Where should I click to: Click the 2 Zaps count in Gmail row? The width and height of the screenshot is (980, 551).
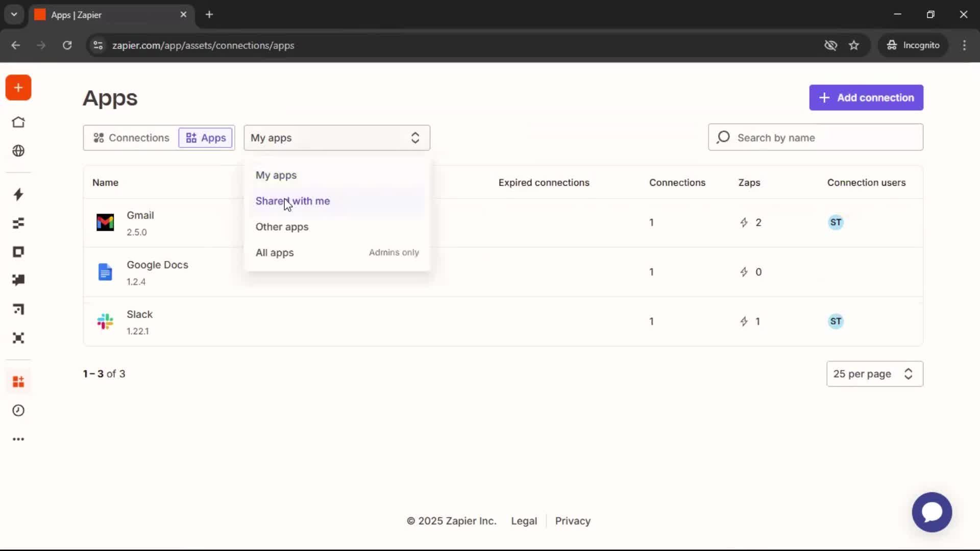tap(751, 222)
